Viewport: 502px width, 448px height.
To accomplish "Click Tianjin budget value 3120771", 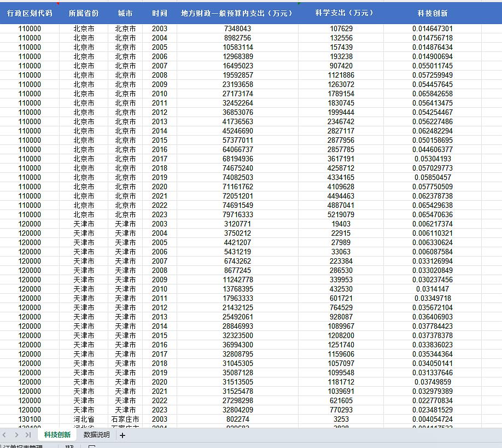I will 237,224.
